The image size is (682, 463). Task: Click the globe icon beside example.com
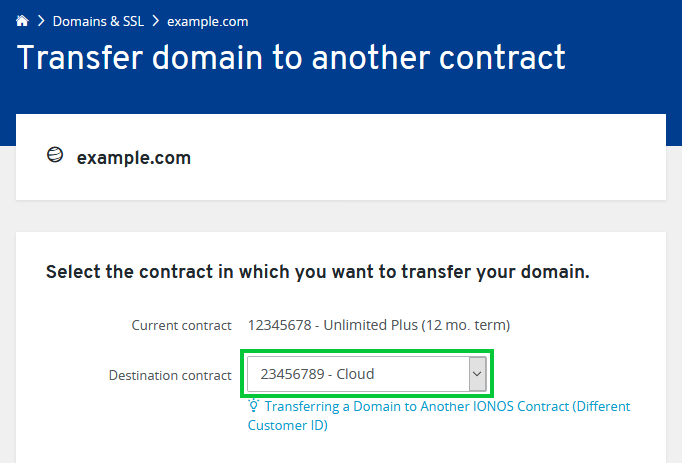[55, 154]
